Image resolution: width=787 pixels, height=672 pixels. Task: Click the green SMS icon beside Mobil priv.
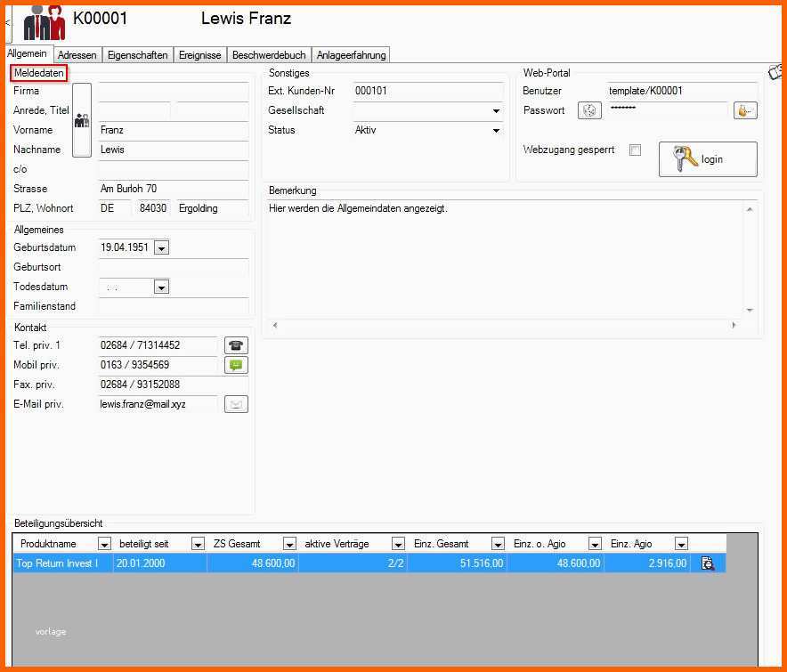[x=236, y=365]
